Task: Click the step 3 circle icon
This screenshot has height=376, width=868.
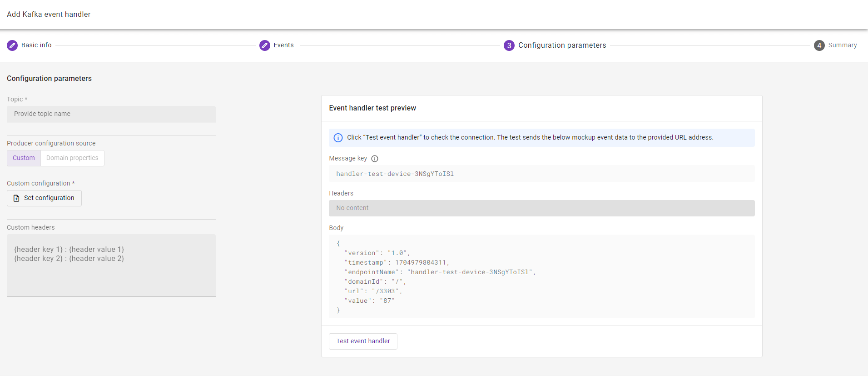Action: [509, 45]
